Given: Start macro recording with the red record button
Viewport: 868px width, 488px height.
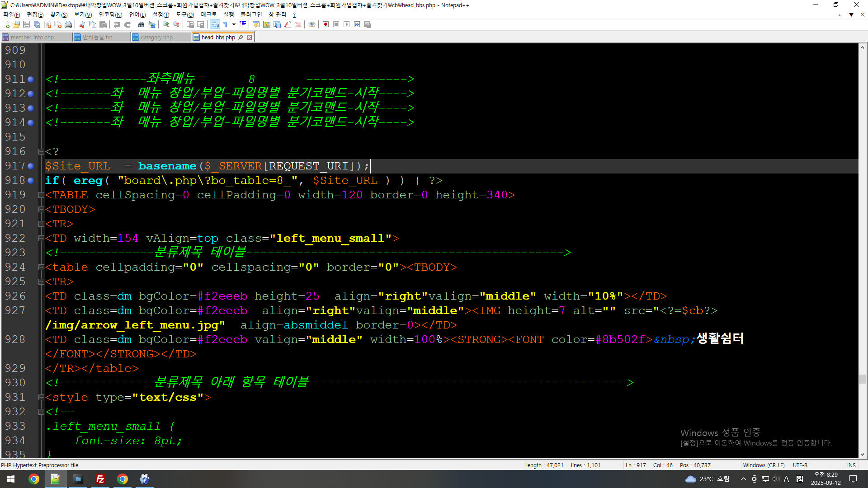Looking at the screenshot, I should [x=325, y=24].
